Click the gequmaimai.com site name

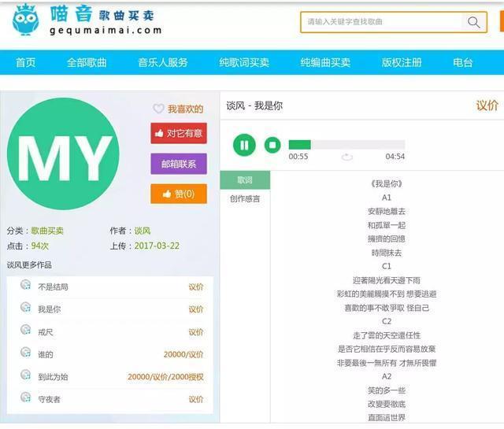pyautogui.click(x=106, y=30)
